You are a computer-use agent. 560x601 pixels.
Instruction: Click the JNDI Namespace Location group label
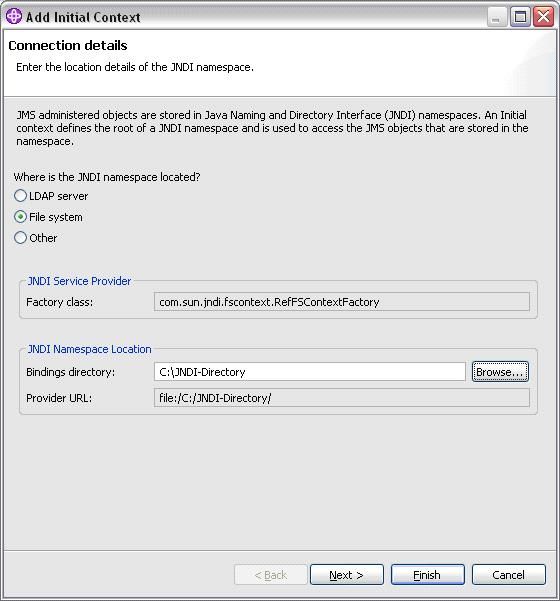click(x=89, y=349)
